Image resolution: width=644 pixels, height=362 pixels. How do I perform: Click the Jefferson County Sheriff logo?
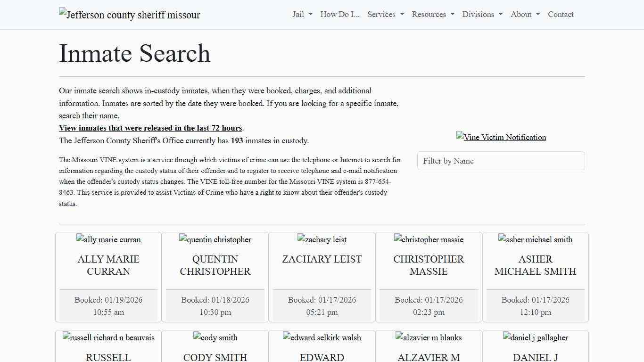(129, 15)
